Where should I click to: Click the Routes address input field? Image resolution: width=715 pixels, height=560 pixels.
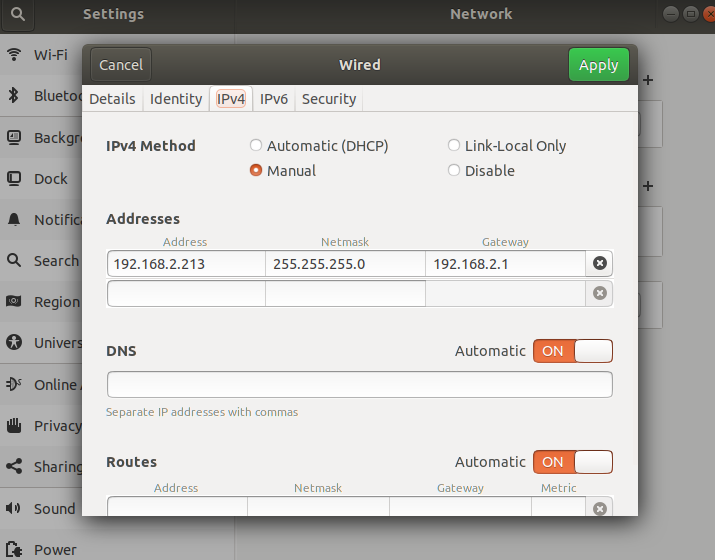(177, 507)
